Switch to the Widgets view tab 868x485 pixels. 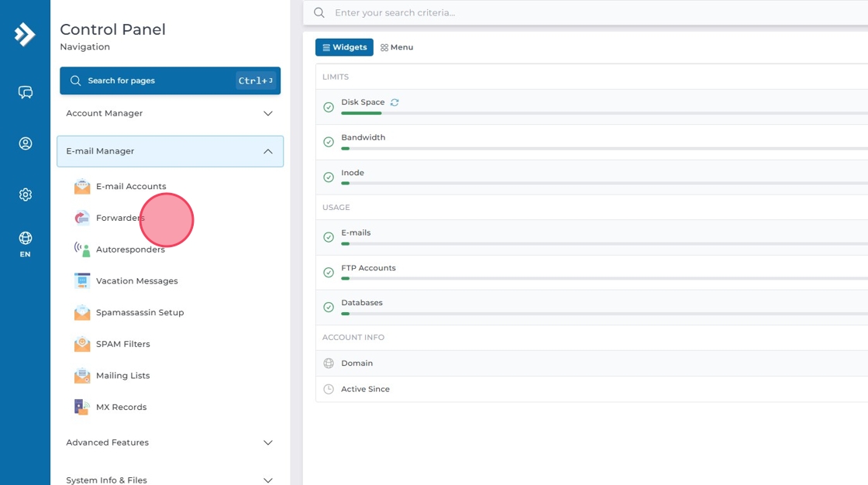(x=344, y=47)
